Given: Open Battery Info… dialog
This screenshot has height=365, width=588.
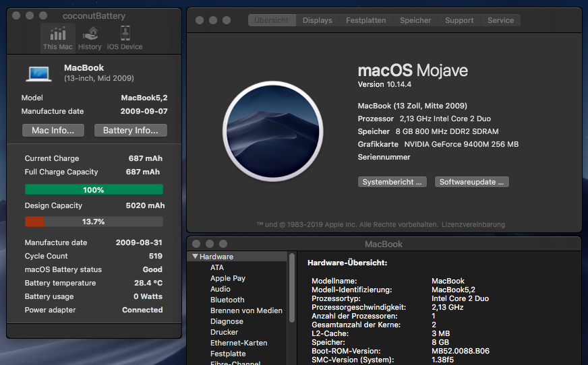Looking at the screenshot, I should [x=131, y=130].
